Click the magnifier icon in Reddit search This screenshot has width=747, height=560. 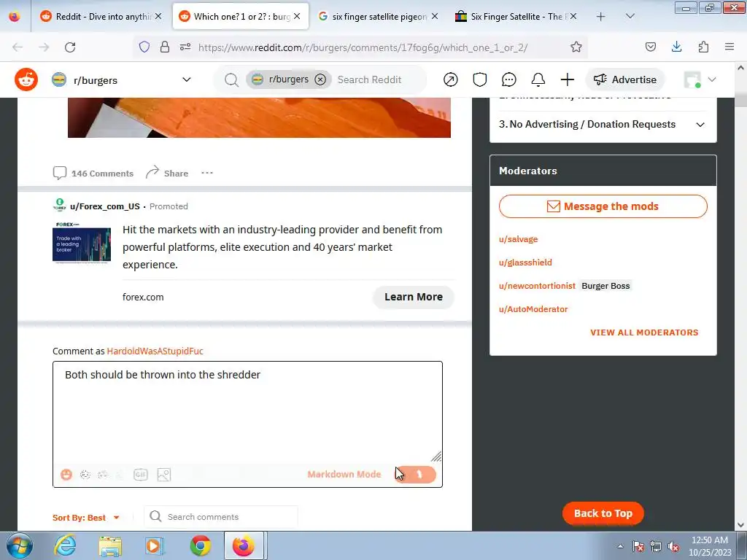[231, 80]
